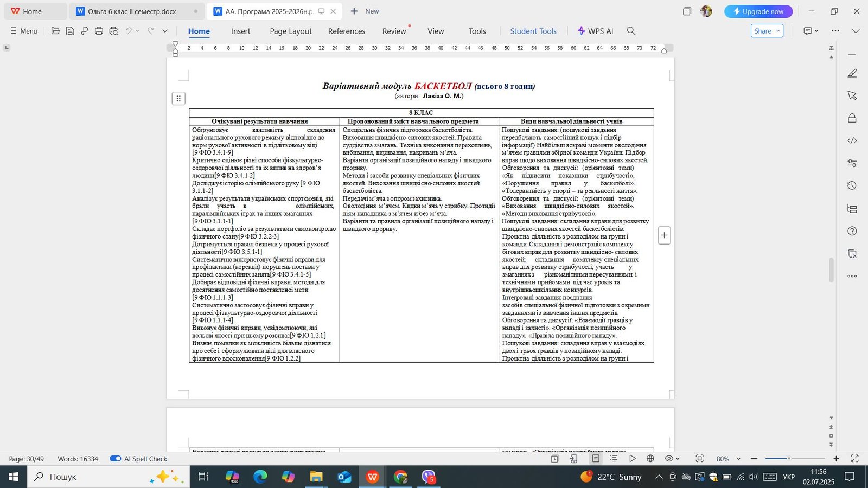Screen dimensions: 868x488
Task: Select Print Layout view icon
Action: [x=596, y=459]
